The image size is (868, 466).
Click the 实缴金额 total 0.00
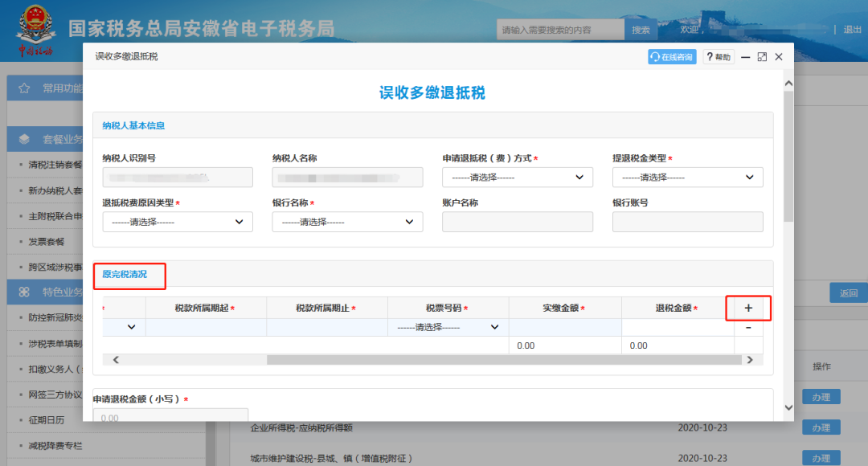[526, 345]
